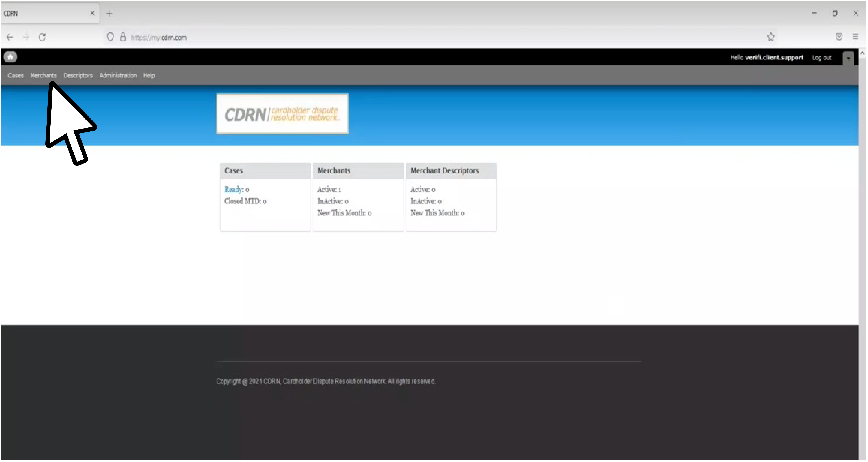Click InActive: 0 under Merchant Descriptors
The height and width of the screenshot is (462, 868).
pyautogui.click(x=426, y=201)
